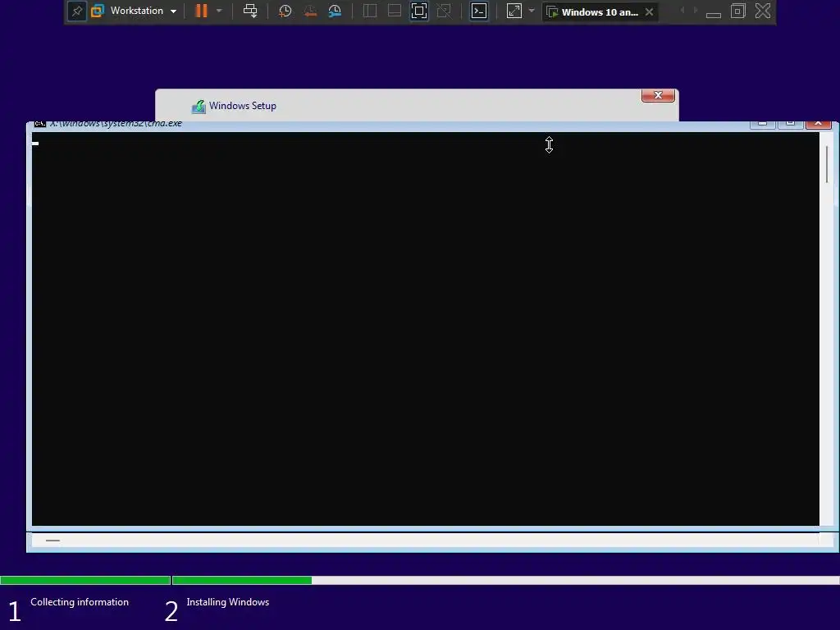The image size is (840, 630).
Task: Minimize the cmd.exe window
Action: coord(762,124)
